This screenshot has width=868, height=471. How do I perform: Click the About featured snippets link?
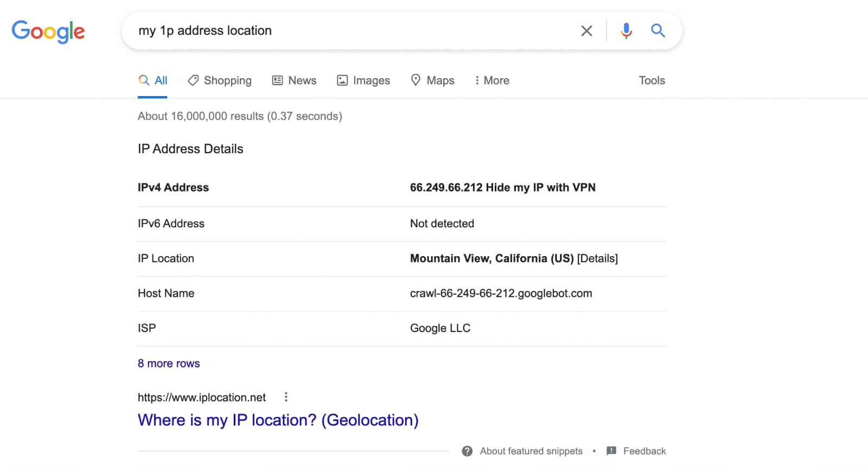click(x=531, y=451)
